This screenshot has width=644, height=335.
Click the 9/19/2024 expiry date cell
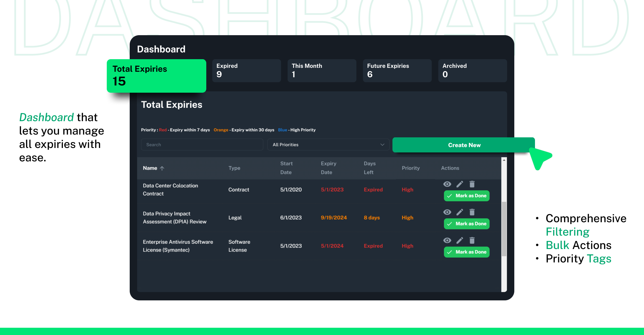point(334,217)
